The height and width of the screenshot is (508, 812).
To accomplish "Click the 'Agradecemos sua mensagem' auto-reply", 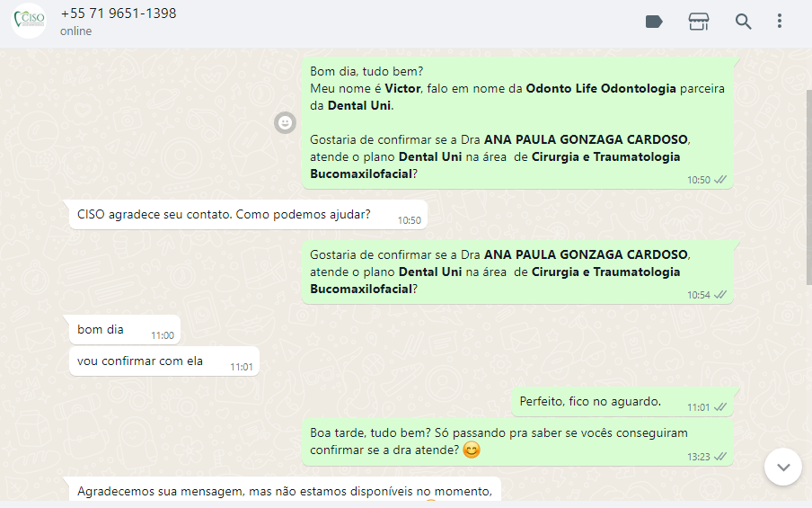I will 285,489.
